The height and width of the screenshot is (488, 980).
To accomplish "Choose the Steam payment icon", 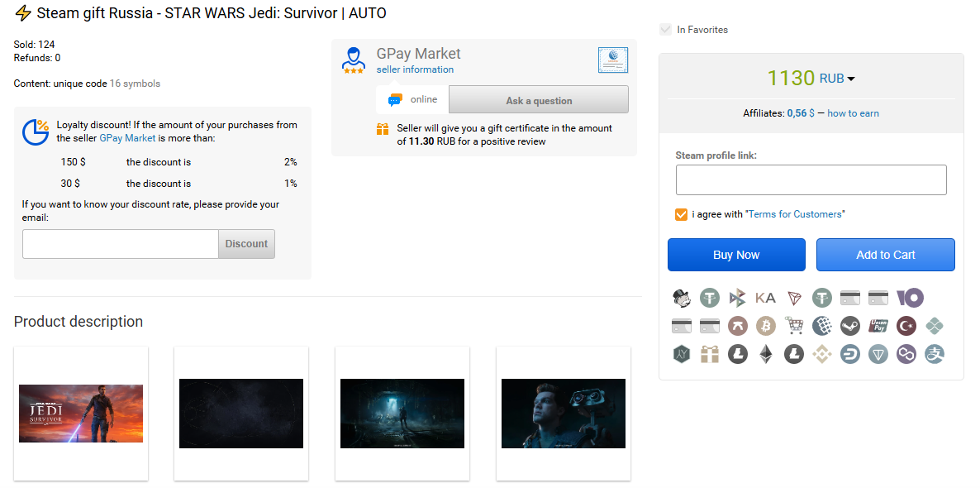I will pos(850,326).
